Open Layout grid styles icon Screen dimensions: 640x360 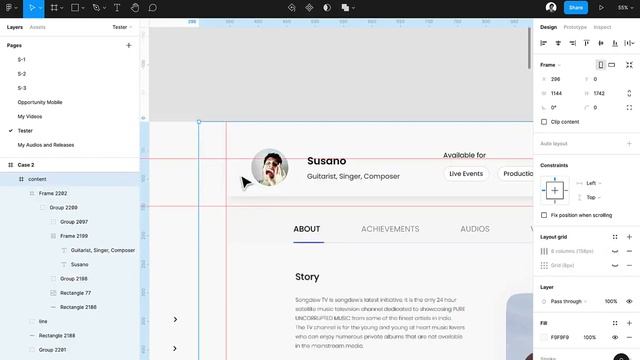coord(615,237)
